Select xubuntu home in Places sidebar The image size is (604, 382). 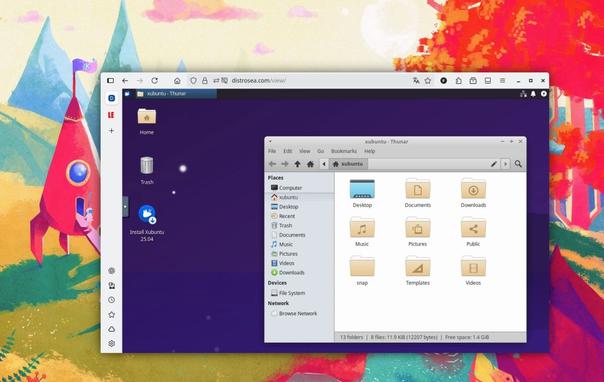pyautogui.click(x=300, y=197)
